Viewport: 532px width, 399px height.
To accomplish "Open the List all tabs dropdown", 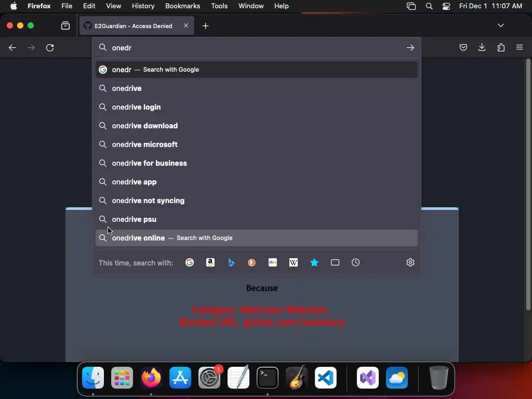I will pyautogui.click(x=500, y=25).
